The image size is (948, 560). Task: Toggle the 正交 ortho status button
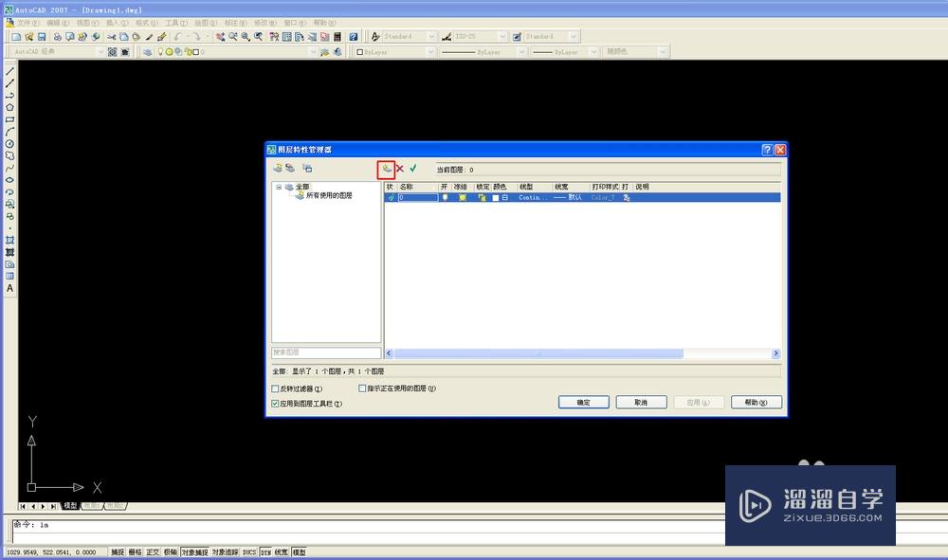tap(153, 552)
